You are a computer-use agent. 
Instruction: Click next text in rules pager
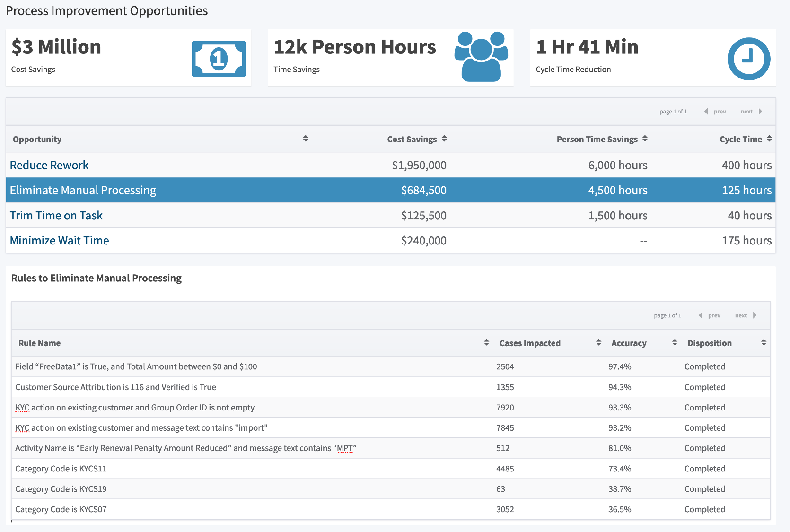pyautogui.click(x=741, y=315)
